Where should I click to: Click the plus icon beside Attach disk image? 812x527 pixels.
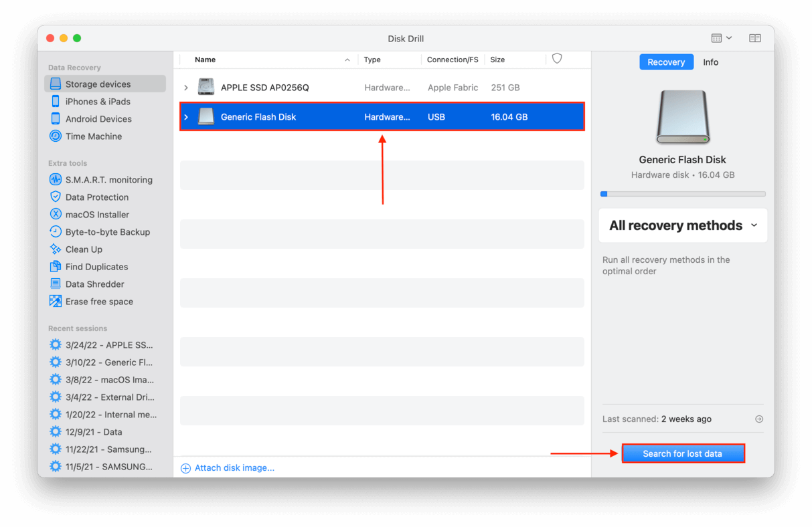pos(186,468)
